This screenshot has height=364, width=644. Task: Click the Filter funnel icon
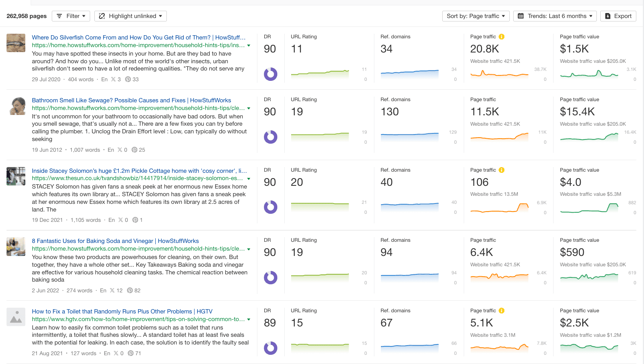59,16
